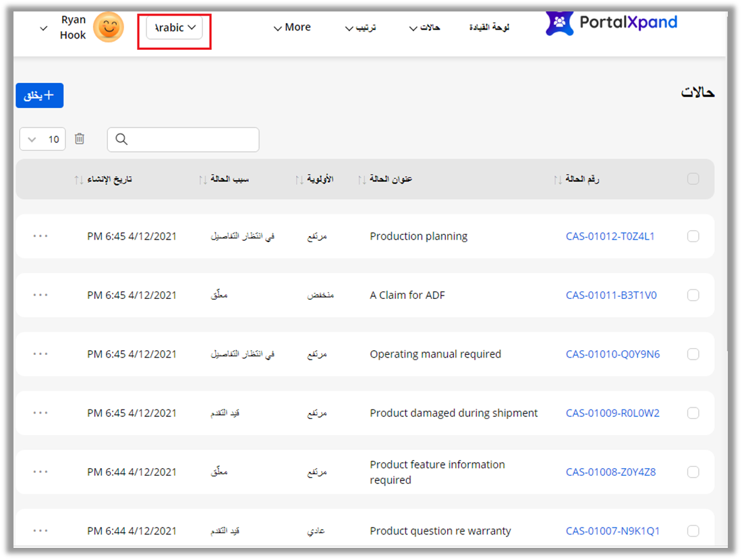Open the ترتيب navigation menu

click(x=360, y=28)
